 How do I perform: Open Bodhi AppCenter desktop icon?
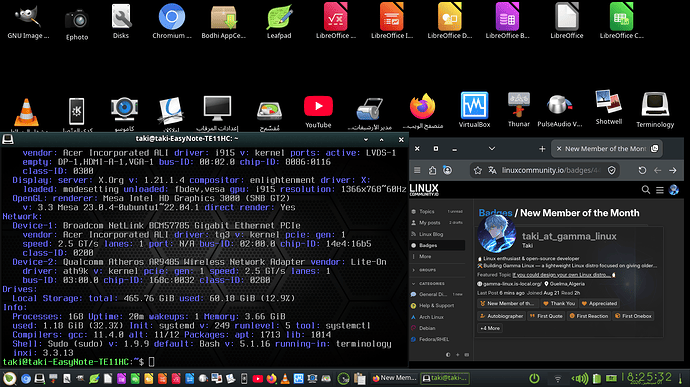tap(224, 22)
